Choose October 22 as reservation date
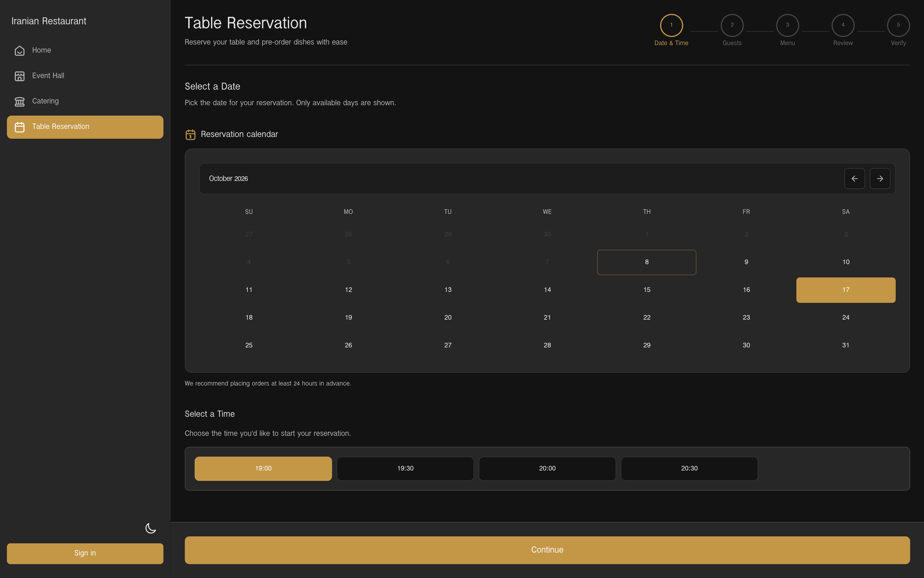This screenshot has width=924, height=578. point(647,318)
